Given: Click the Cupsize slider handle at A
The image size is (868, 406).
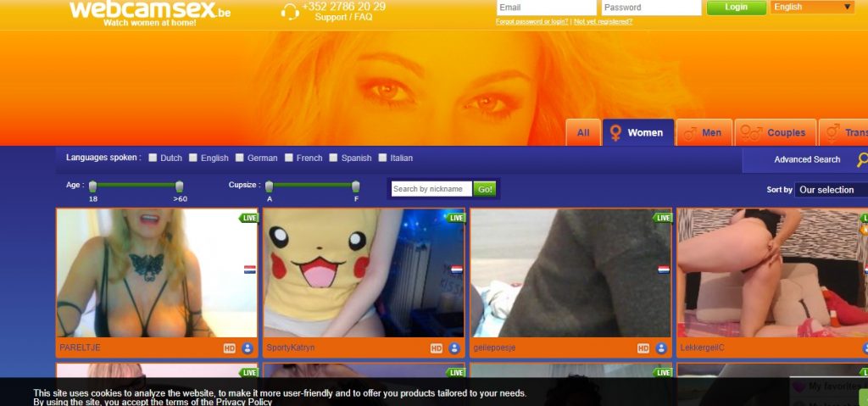Looking at the screenshot, I should 269,186.
